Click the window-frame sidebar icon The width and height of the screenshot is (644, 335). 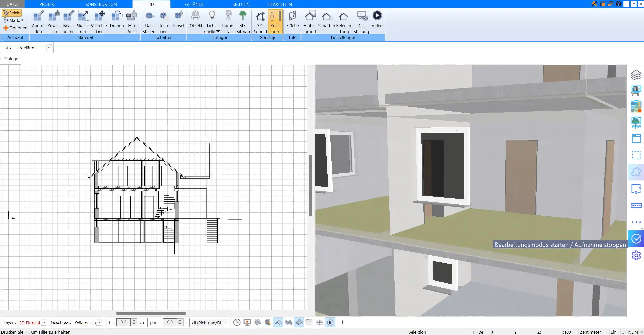pos(636,138)
